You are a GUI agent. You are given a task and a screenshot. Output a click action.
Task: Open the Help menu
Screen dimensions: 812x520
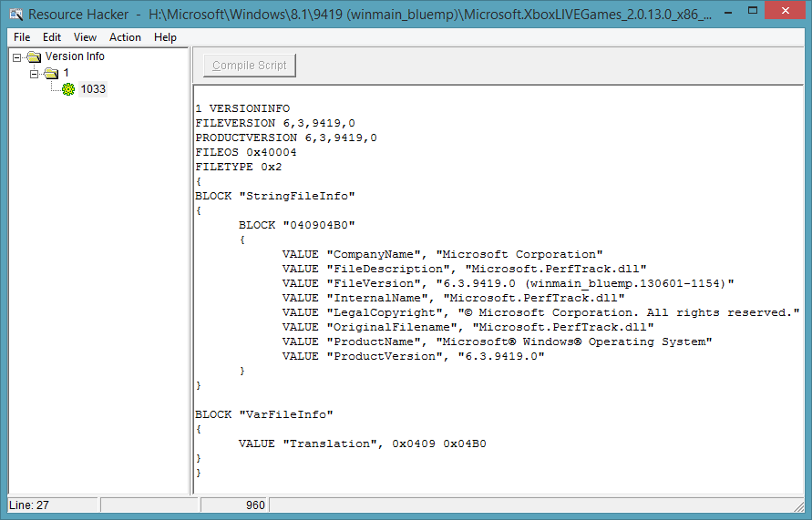coord(165,37)
